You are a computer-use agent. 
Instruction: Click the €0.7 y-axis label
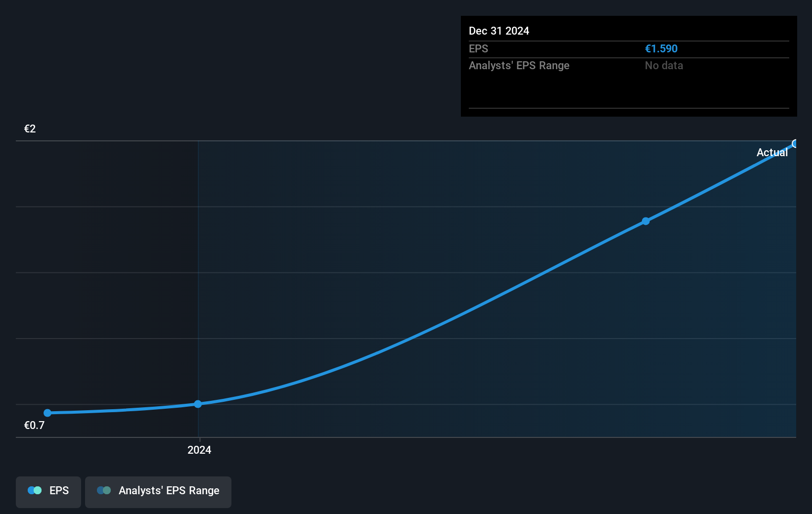click(34, 425)
